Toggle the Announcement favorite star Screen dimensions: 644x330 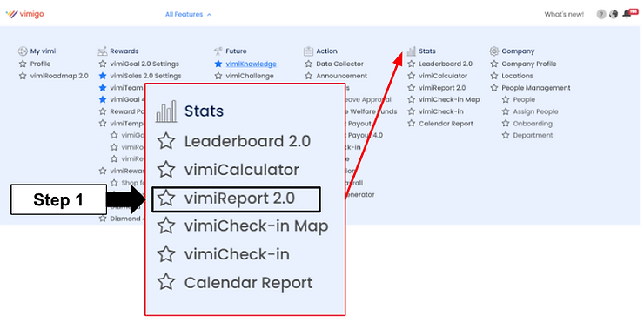(x=308, y=76)
